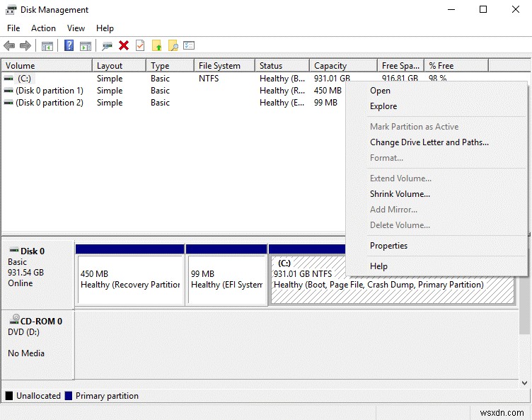Image resolution: width=532 pixels, height=420 pixels.
Task: Click the yellow folder green arrow icon
Action: pyautogui.click(x=156, y=46)
